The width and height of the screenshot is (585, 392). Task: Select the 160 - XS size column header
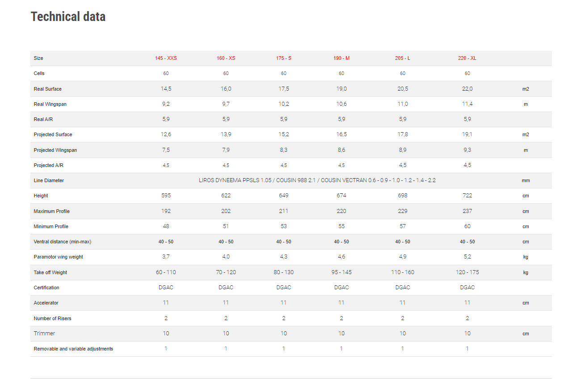coord(226,58)
